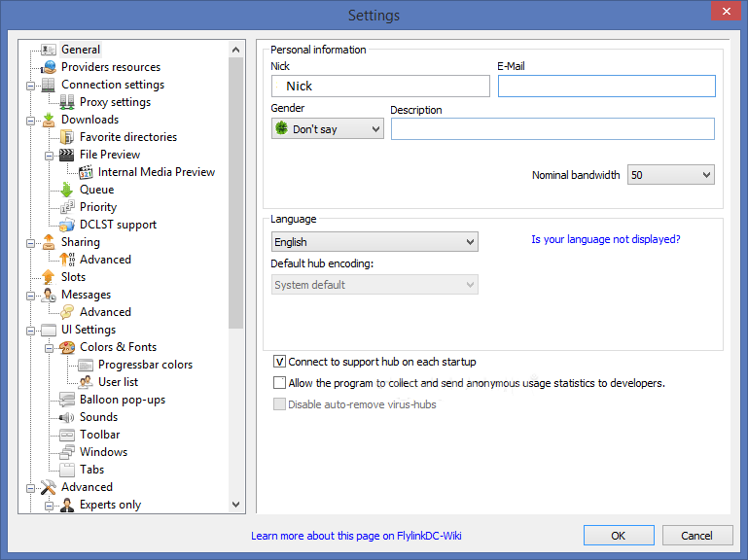
Task: Click the Queue green arrow icon
Action: 67,190
